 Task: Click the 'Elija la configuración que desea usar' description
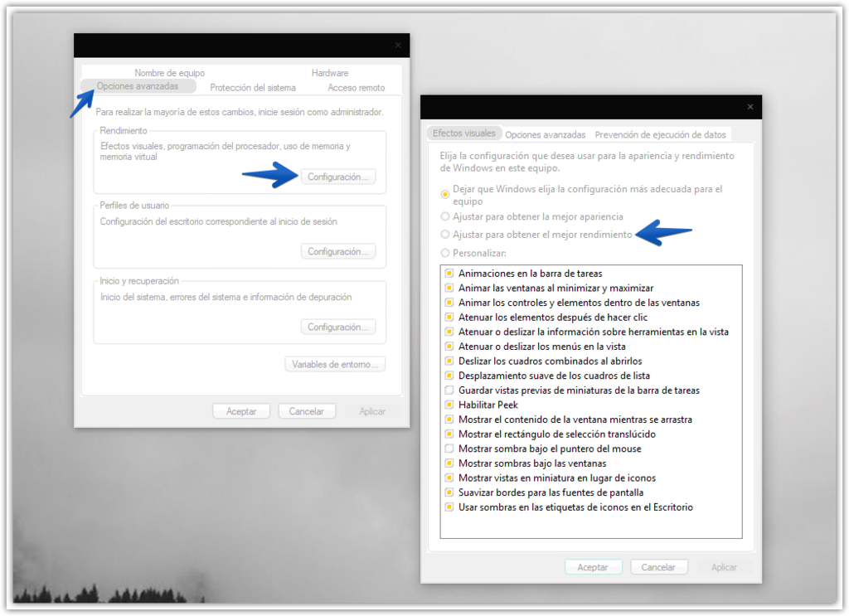pos(587,162)
